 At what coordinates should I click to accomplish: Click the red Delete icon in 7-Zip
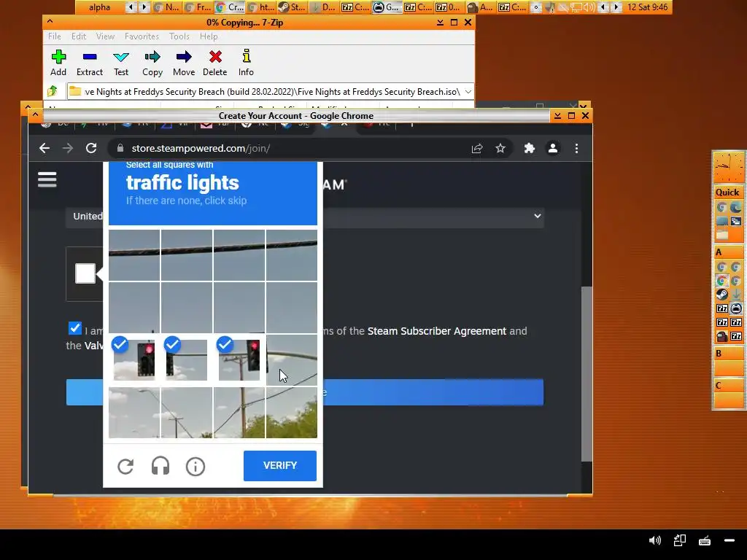215,63
